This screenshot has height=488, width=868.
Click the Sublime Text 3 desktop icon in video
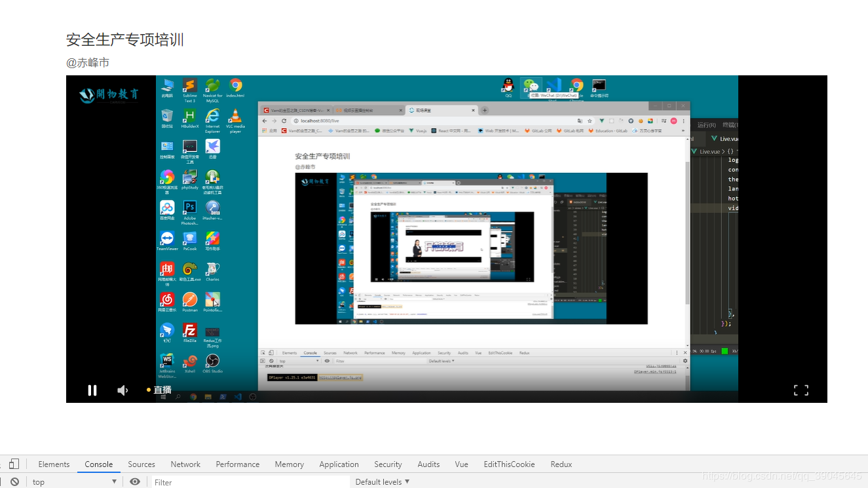pyautogui.click(x=189, y=90)
